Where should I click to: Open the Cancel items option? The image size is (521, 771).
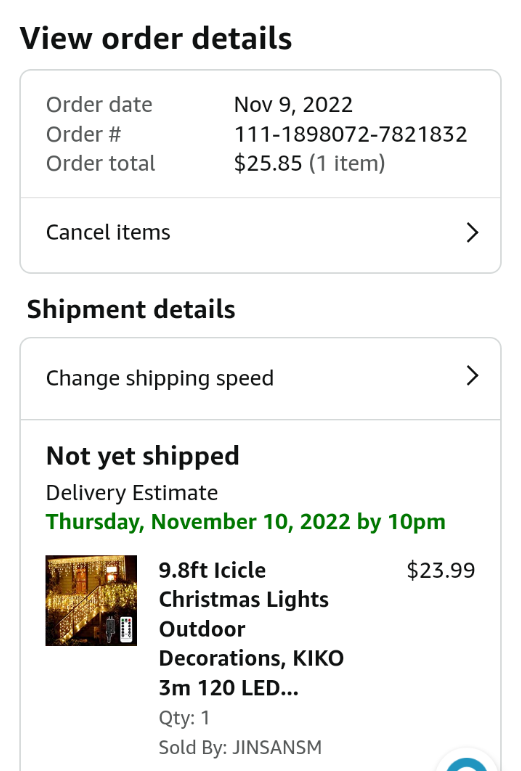click(260, 233)
